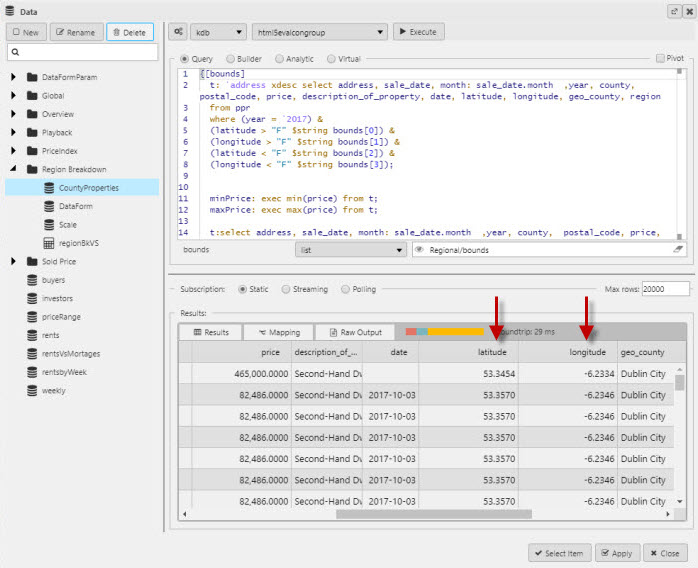Click the Execute button
698x568 pixels.
tap(418, 32)
